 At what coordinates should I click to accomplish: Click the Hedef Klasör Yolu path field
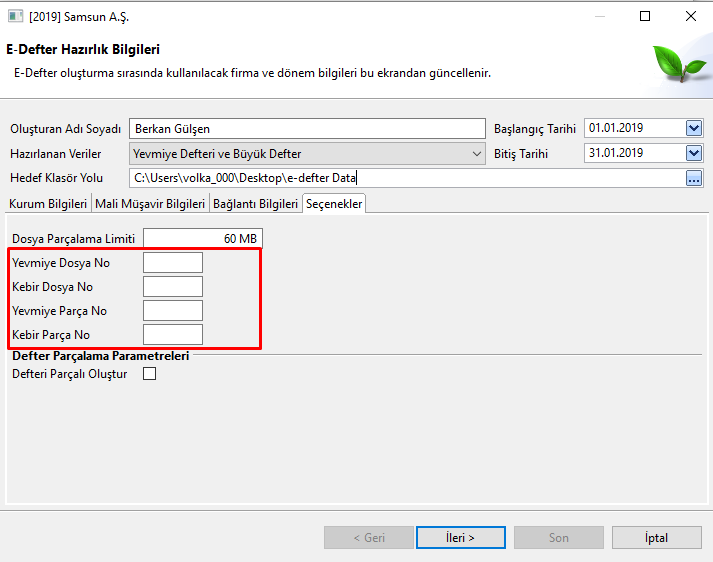(405, 178)
